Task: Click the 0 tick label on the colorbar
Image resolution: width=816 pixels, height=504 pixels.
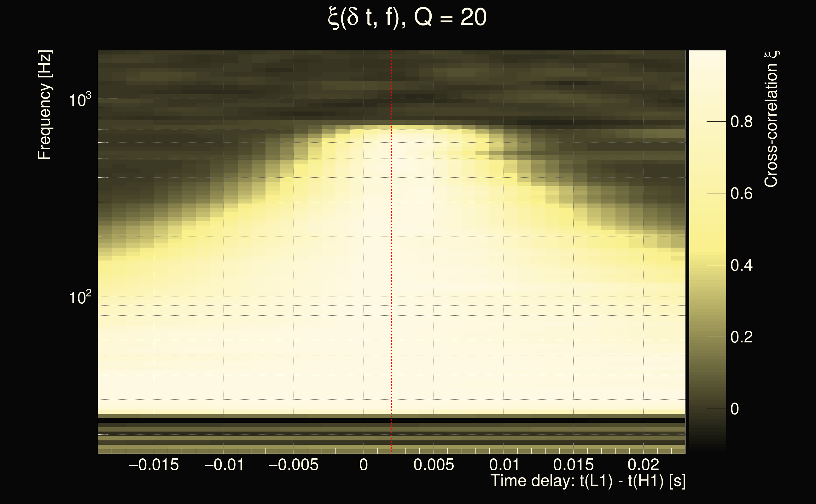Action: tap(735, 409)
